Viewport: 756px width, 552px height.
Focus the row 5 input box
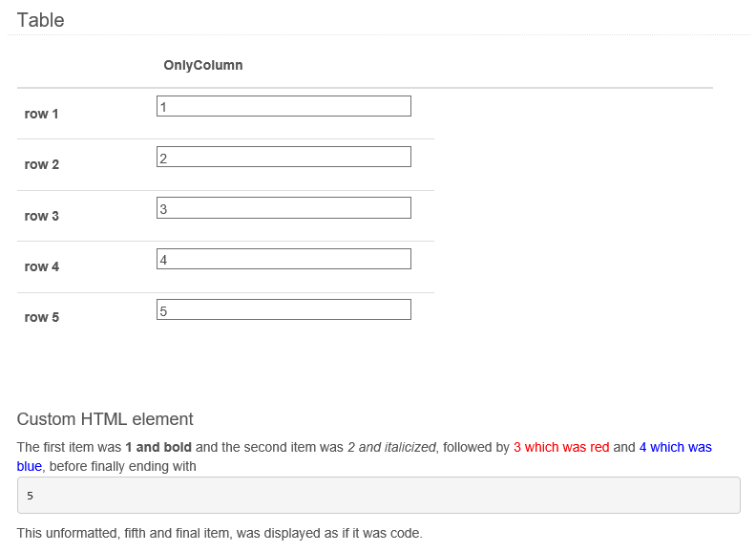(283, 309)
